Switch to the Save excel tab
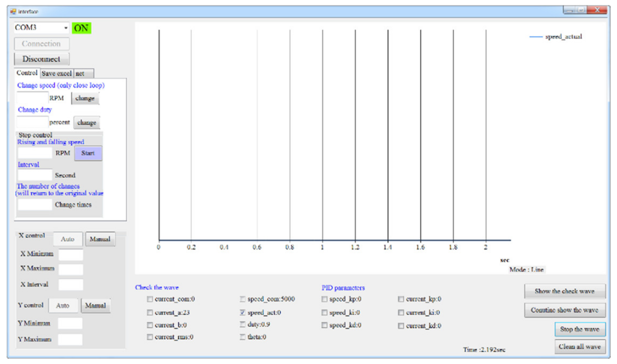The height and width of the screenshot is (364, 617). pos(57,73)
